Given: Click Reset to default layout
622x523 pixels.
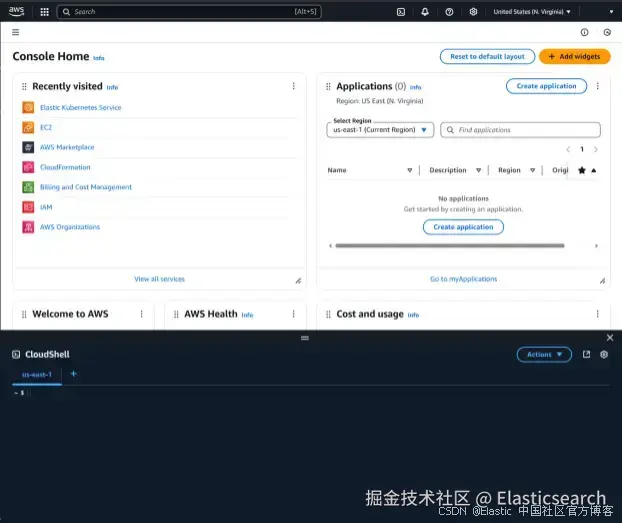Looking at the screenshot, I should pos(487,56).
